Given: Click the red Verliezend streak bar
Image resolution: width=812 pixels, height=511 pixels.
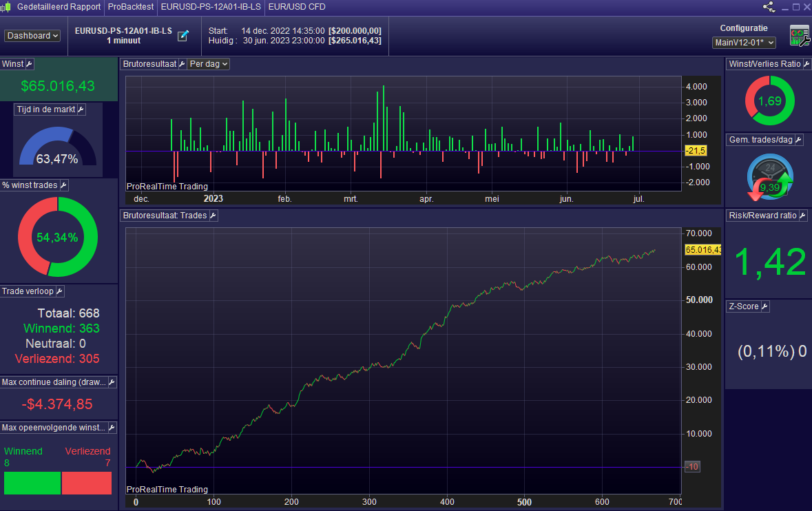Looking at the screenshot, I should tap(87, 483).
